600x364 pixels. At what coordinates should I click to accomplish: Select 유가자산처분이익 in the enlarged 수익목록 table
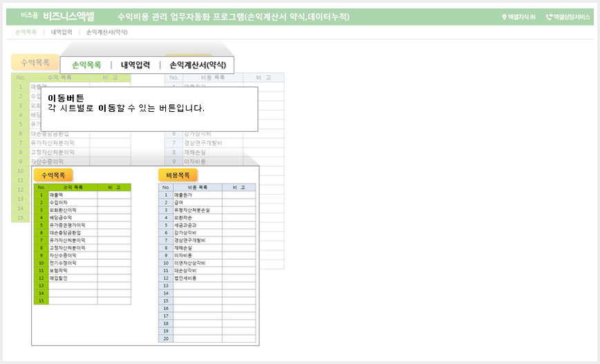point(73,240)
